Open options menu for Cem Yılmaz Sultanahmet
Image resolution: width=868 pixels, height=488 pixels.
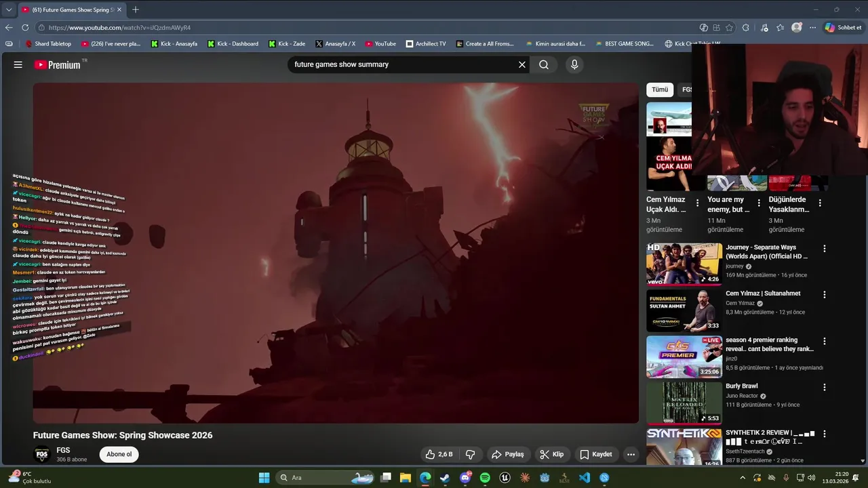(825, 295)
